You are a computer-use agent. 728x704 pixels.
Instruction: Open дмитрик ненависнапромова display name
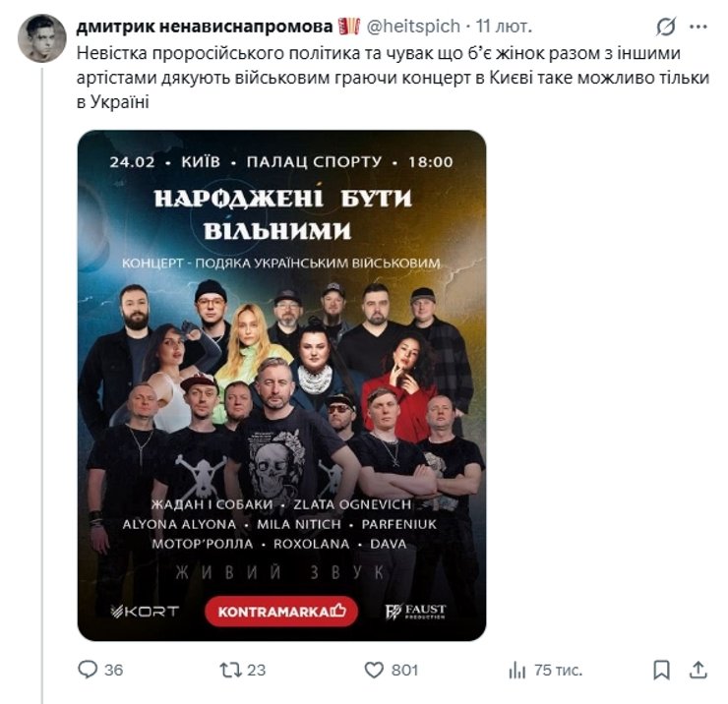(205, 27)
